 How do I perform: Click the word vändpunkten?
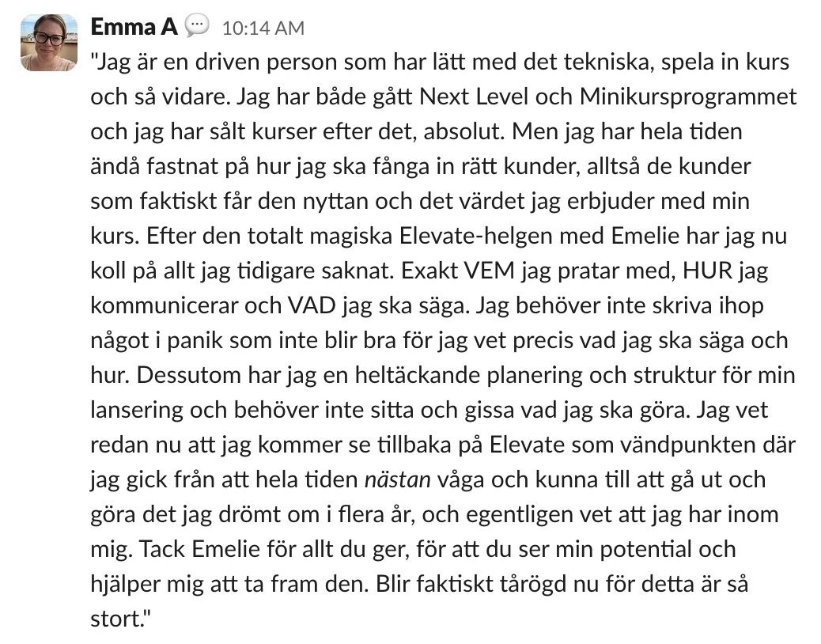tap(686, 445)
